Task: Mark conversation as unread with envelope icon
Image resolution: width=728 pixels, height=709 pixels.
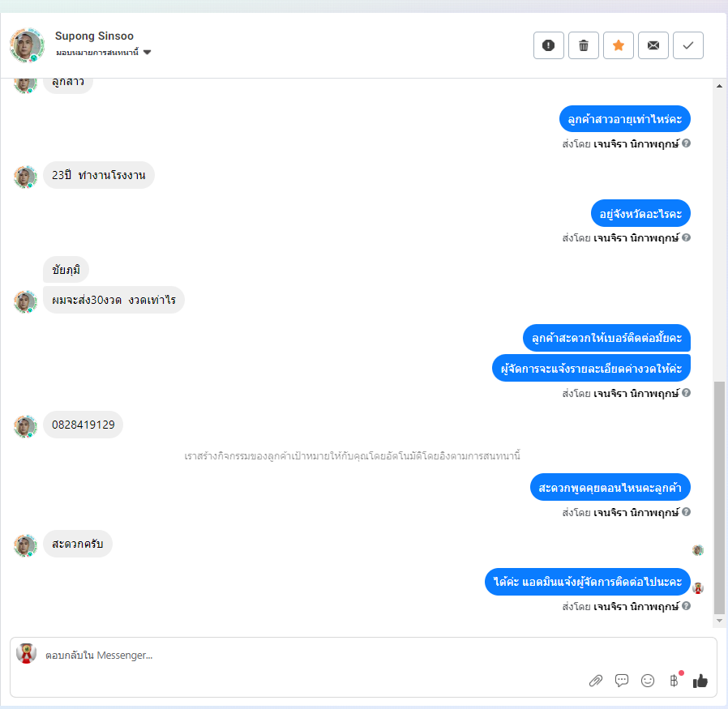Action: 653,45
